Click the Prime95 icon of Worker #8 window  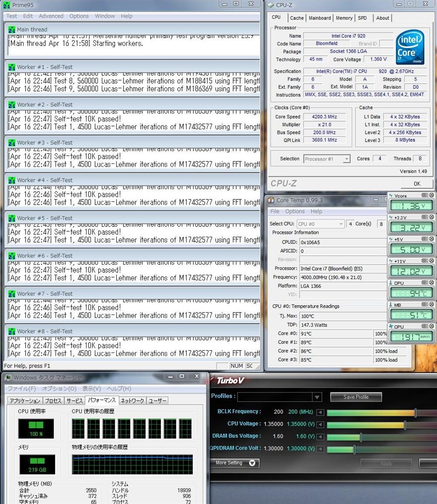[12, 331]
